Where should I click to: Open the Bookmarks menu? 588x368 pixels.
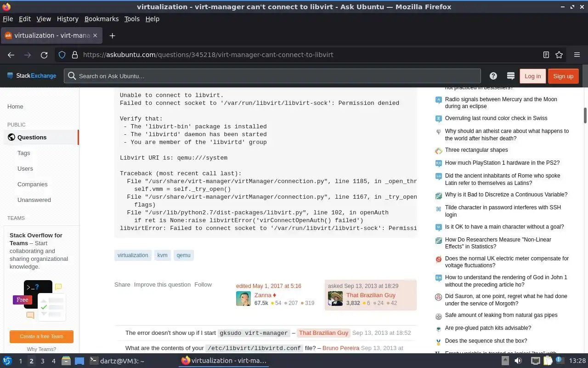click(102, 19)
